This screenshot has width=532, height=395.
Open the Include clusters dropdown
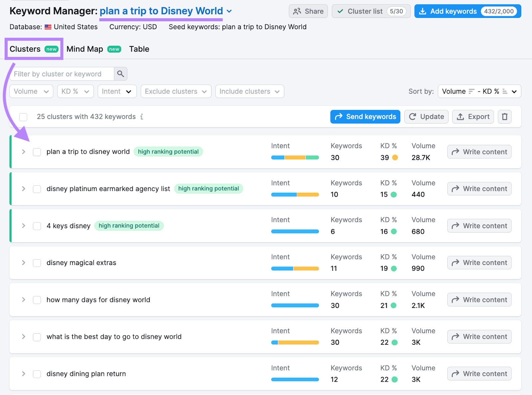250,91
